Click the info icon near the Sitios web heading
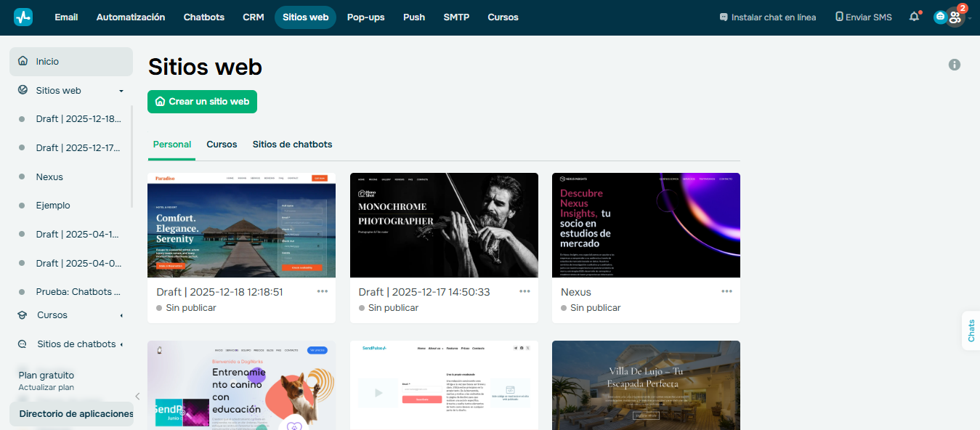This screenshot has width=980, height=430. [955, 65]
